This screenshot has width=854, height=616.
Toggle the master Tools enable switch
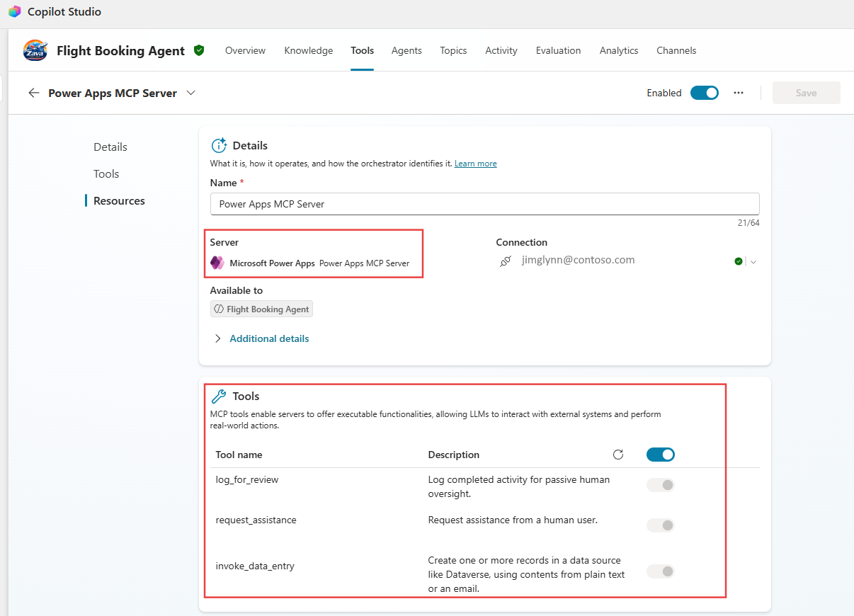click(x=660, y=454)
